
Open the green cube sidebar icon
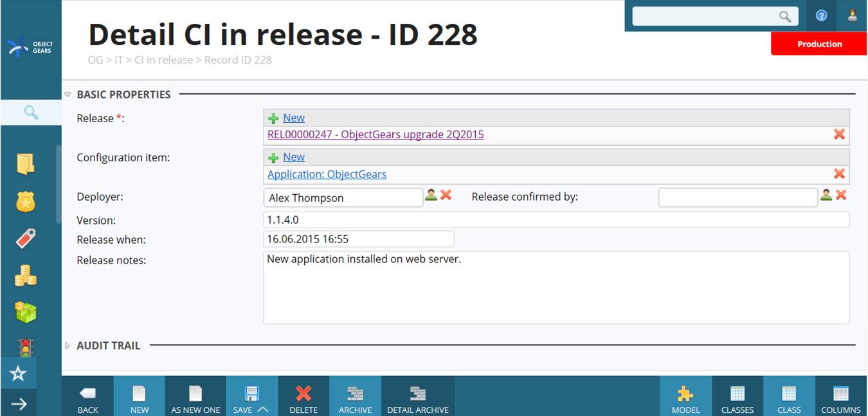tap(26, 312)
